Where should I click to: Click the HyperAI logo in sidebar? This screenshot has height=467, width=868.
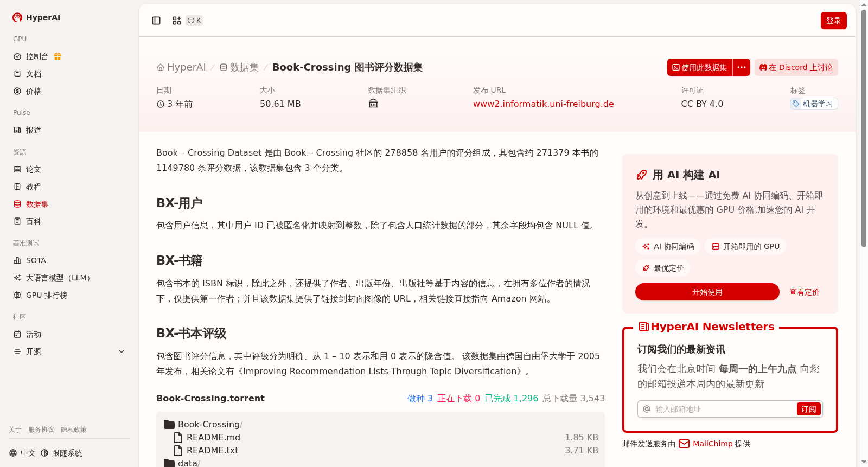pos(36,17)
